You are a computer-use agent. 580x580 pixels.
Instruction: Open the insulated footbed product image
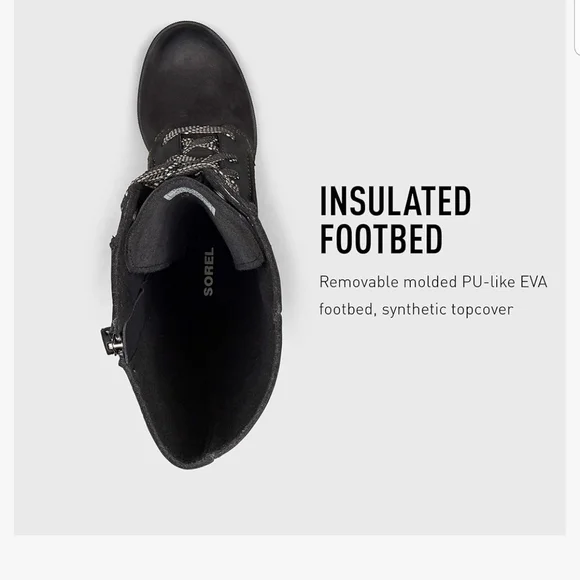(x=290, y=267)
